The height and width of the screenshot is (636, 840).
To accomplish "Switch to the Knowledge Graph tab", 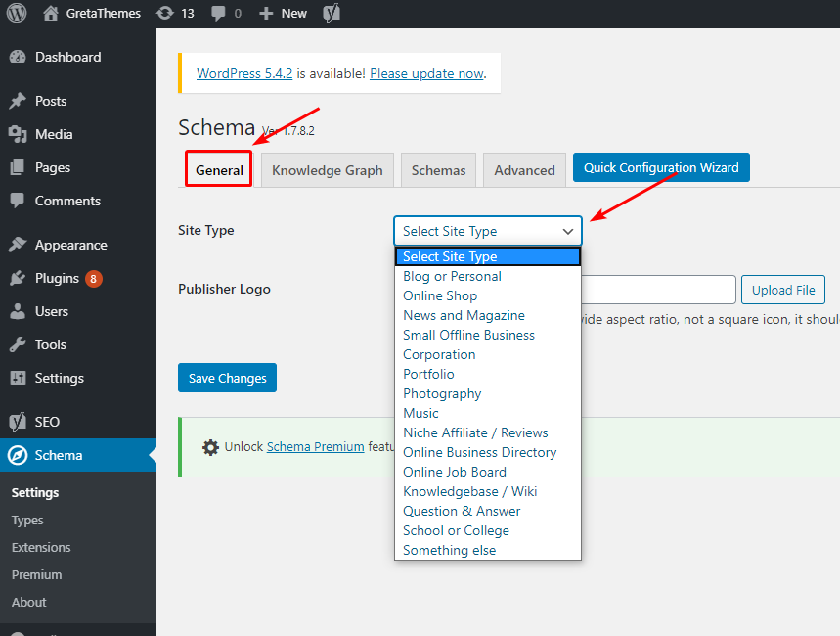I will pos(328,170).
